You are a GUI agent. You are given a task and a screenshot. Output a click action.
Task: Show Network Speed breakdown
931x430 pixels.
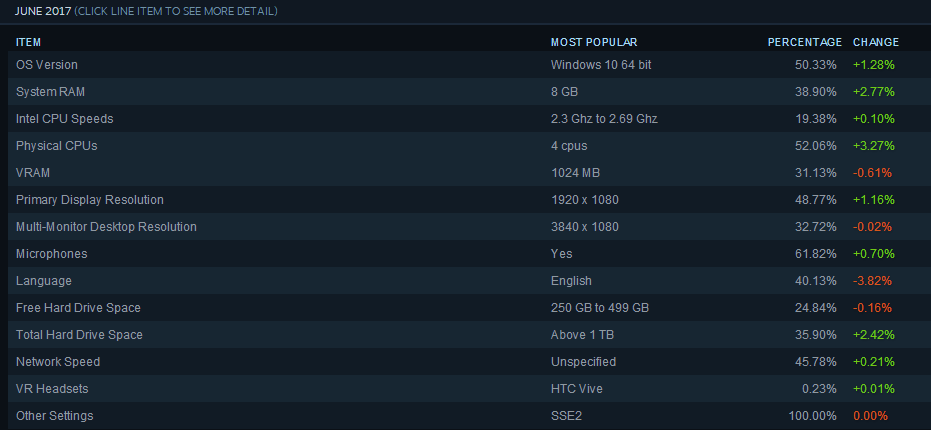click(58, 362)
